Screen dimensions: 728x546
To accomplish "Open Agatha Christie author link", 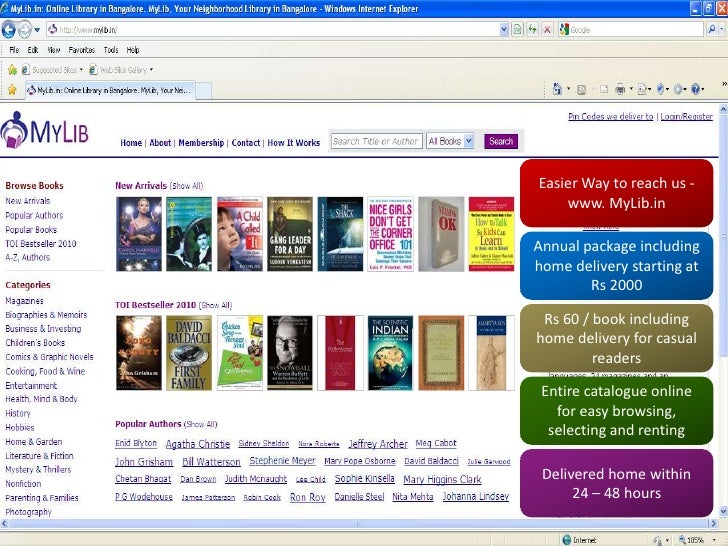I will click(198, 444).
